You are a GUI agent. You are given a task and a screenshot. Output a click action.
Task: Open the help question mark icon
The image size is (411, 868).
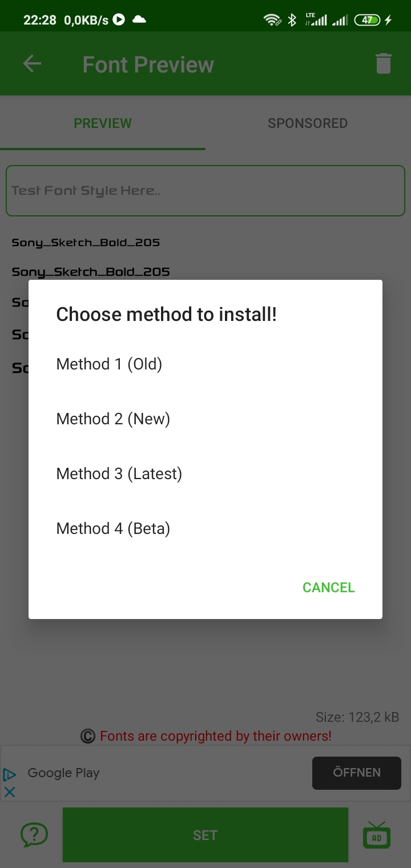coord(34,834)
